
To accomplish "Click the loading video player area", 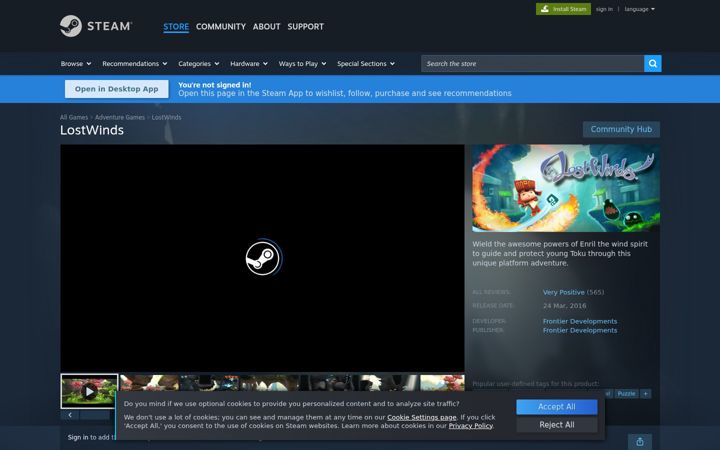I will click(x=262, y=258).
